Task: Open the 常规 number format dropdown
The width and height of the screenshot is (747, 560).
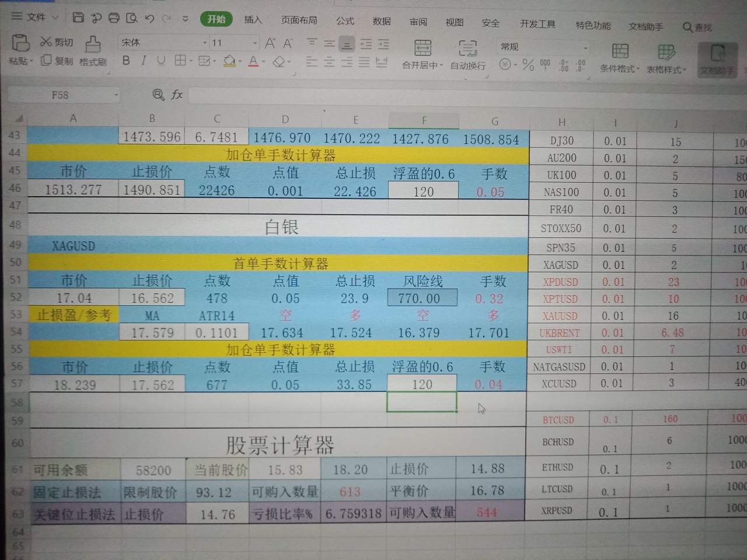Action: 585,48
